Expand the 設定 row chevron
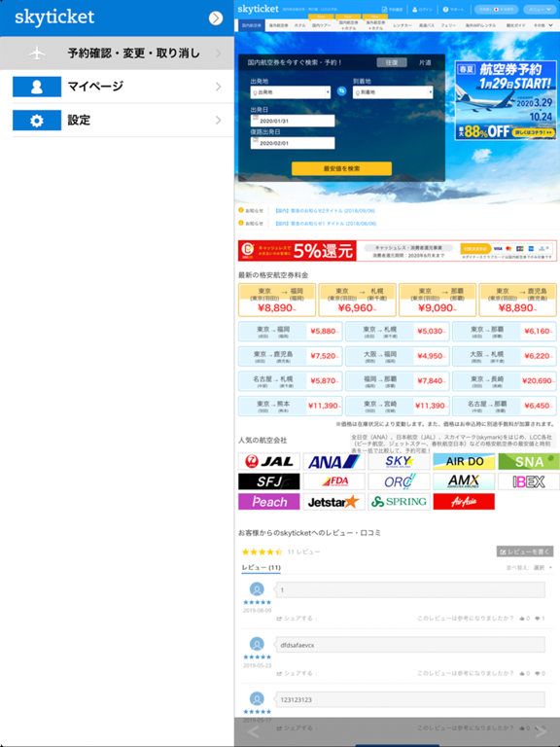The width and height of the screenshot is (560, 747). 218,120
